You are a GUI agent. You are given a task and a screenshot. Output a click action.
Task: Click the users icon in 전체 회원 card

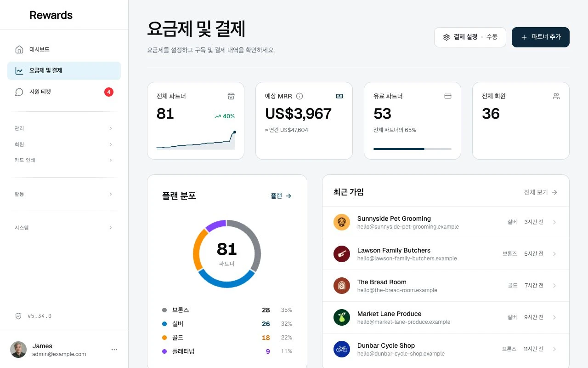(x=556, y=96)
